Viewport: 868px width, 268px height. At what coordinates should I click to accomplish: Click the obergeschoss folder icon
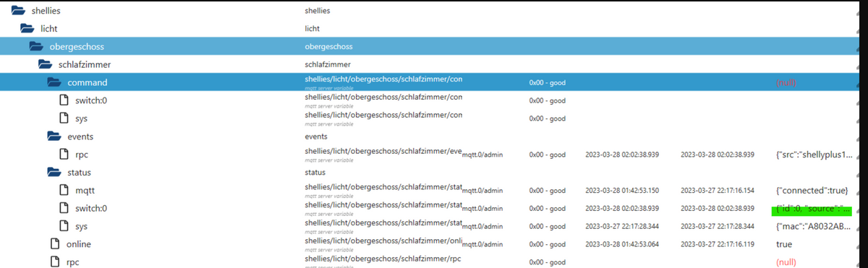[36, 47]
